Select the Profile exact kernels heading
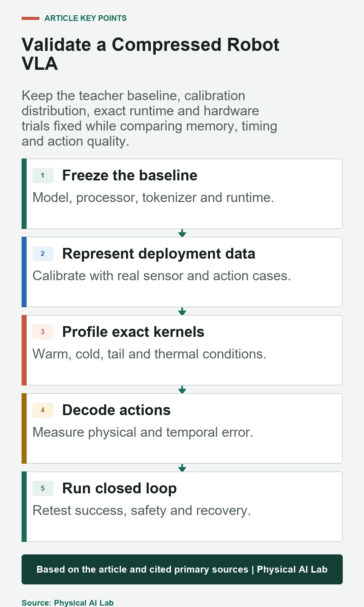This screenshot has width=364, height=607. click(133, 332)
